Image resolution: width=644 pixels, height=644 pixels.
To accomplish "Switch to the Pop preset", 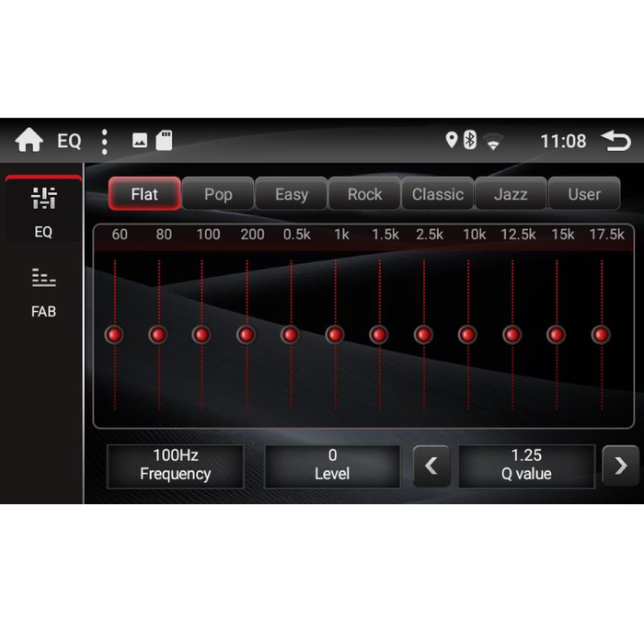I will [x=218, y=194].
